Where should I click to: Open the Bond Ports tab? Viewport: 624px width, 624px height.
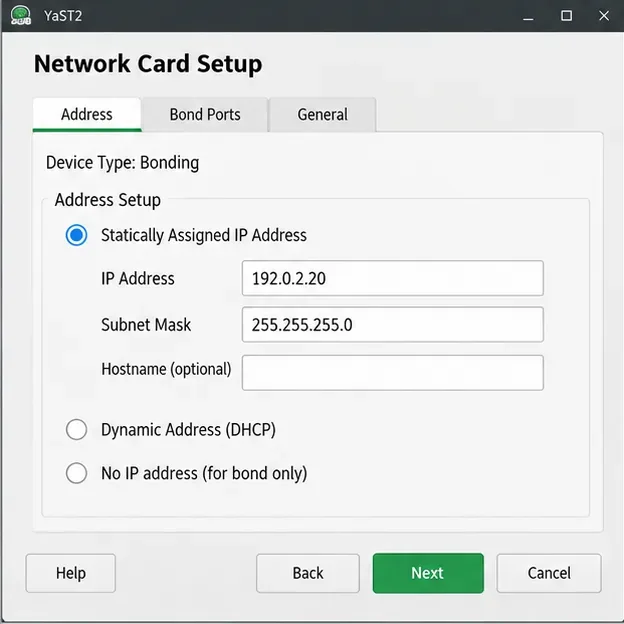(205, 115)
